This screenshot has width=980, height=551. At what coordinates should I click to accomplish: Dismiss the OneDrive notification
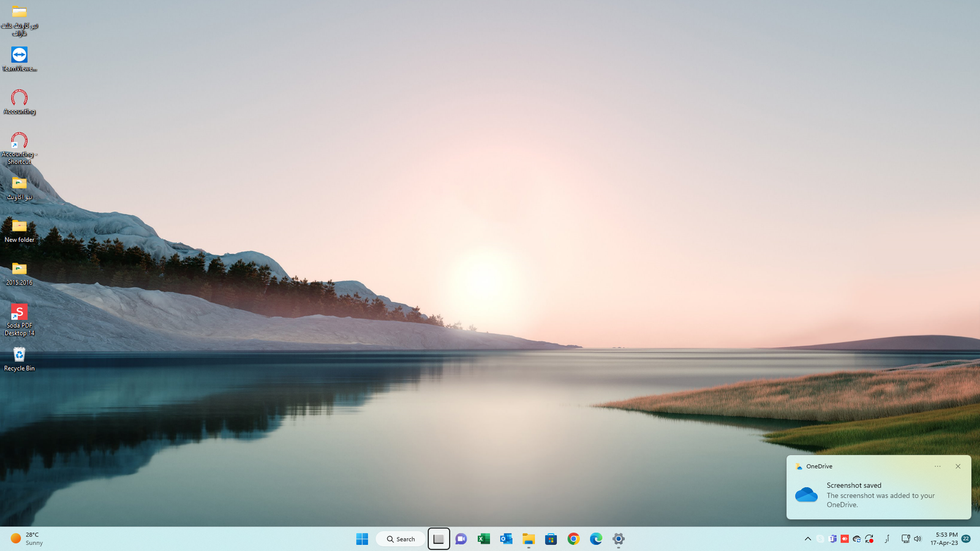point(958,467)
